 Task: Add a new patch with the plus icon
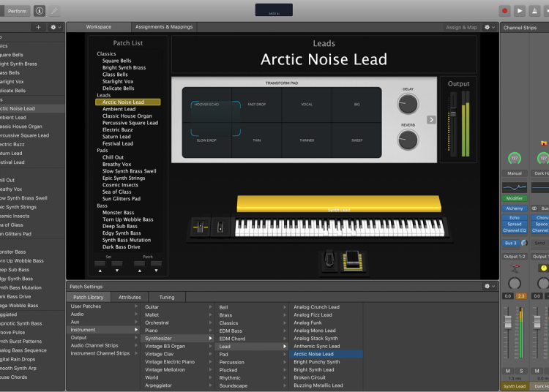click(x=39, y=27)
